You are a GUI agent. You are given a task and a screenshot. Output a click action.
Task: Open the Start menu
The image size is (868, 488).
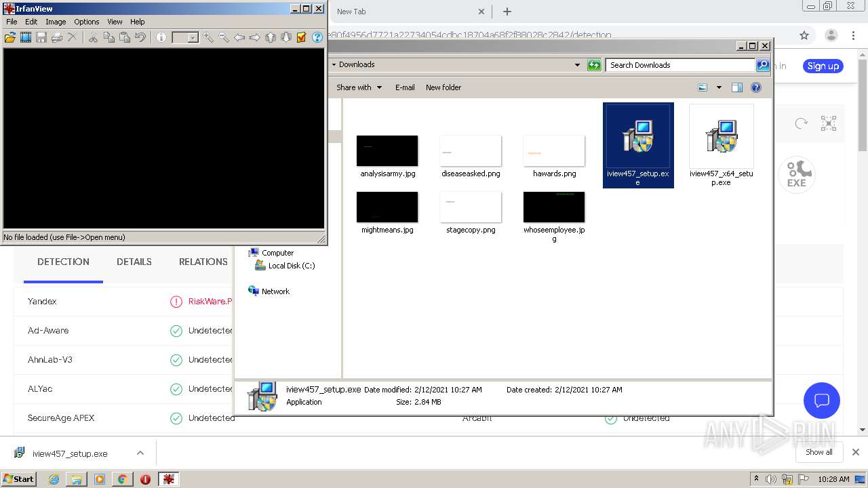tap(19, 479)
